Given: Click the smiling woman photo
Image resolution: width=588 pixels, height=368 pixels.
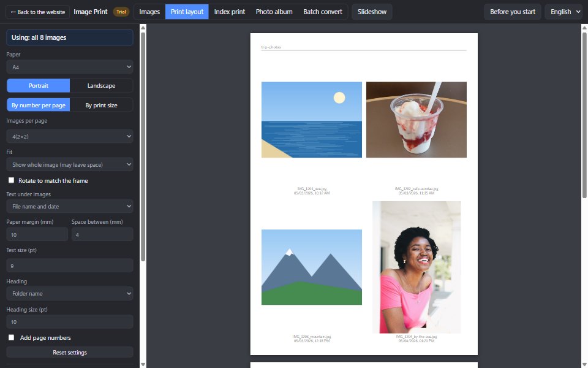Looking at the screenshot, I should pyautogui.click(x=417, y=267).
